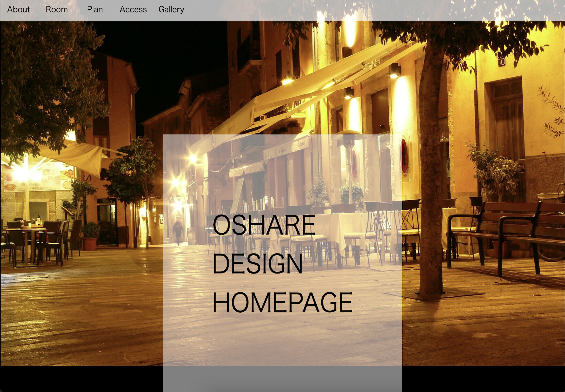Click the red flower pot on left
The width and height of the screenshot is (565, 392).
pyautogui.click(x=90, y=244)
